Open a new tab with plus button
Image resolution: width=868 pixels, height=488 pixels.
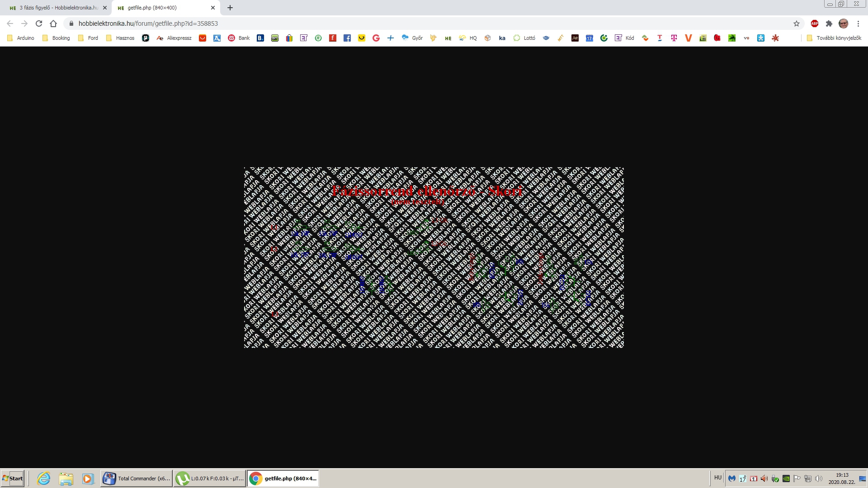(230, 8)
